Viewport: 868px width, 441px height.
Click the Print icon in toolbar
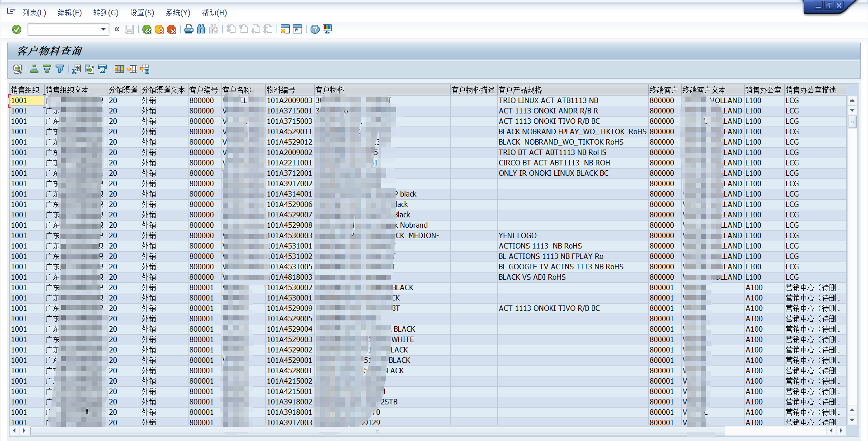tap(189, 29)
